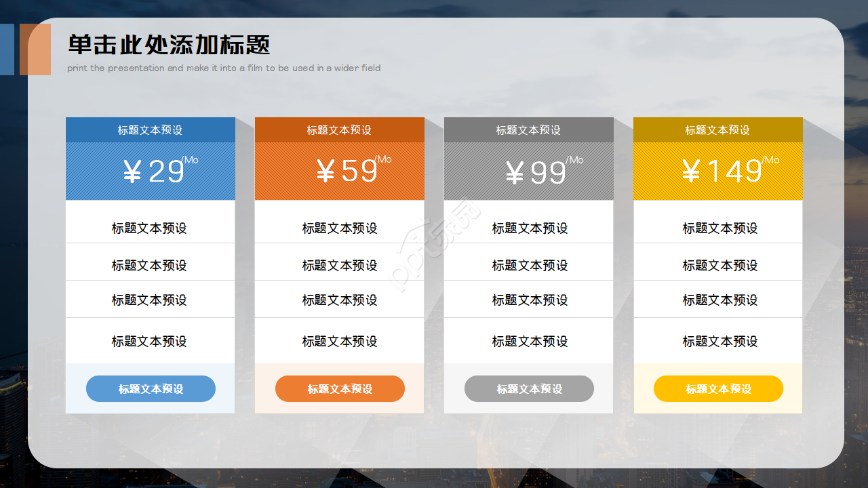
Task: Select the gray 标题文本预设 column header
Action: [528, 129]
